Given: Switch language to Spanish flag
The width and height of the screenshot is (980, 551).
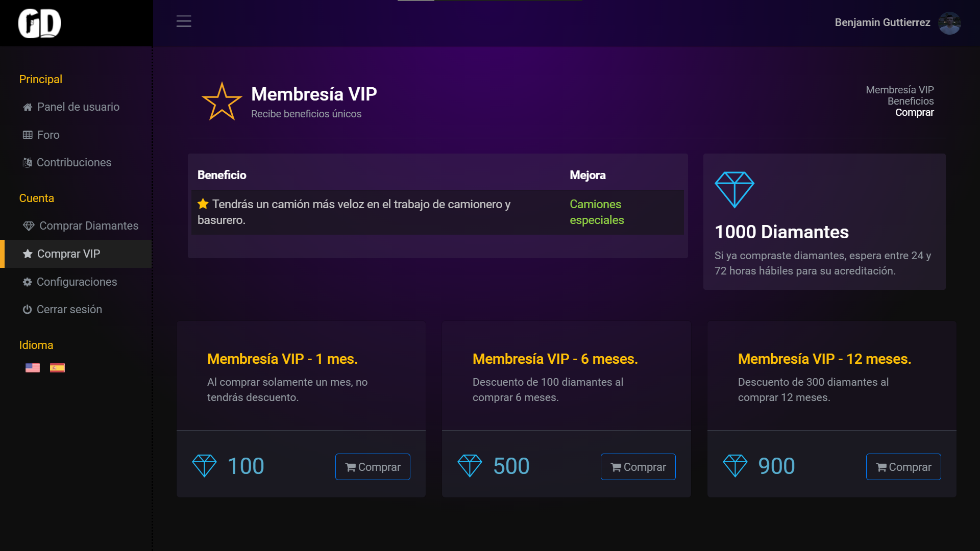Looking at the screenshot, I should (x=57, y=368).
